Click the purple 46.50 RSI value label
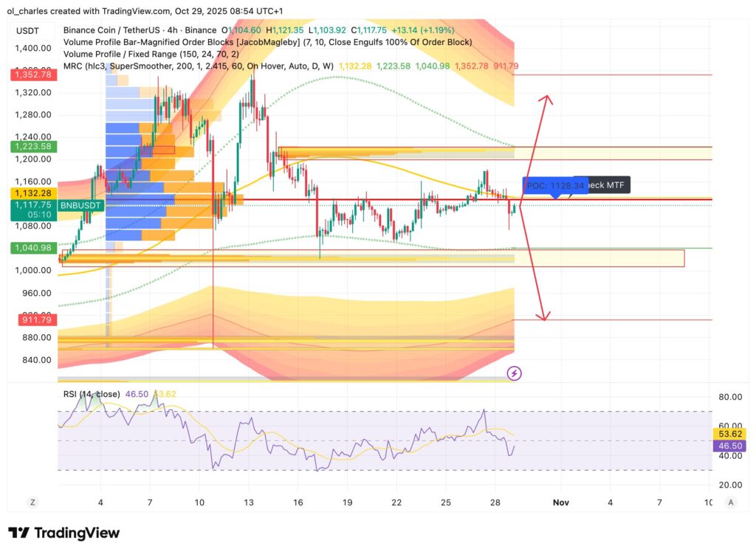This screenshot has width=756, height=554. tap(729, 446)
